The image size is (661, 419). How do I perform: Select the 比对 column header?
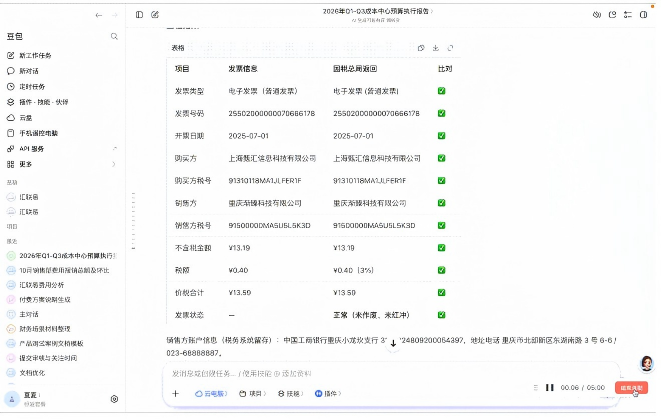(x=445, y=69)
